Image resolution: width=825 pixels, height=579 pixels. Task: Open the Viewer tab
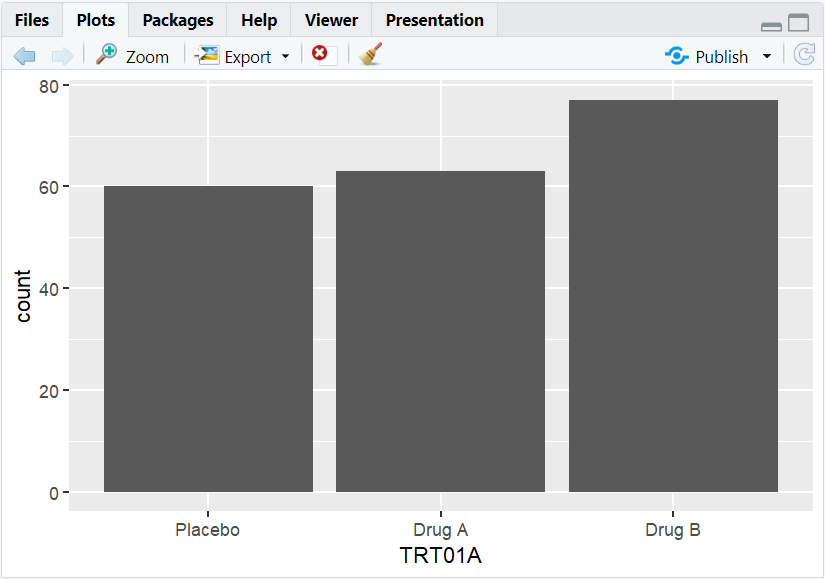pyautogui.click(x=330, y=19)
